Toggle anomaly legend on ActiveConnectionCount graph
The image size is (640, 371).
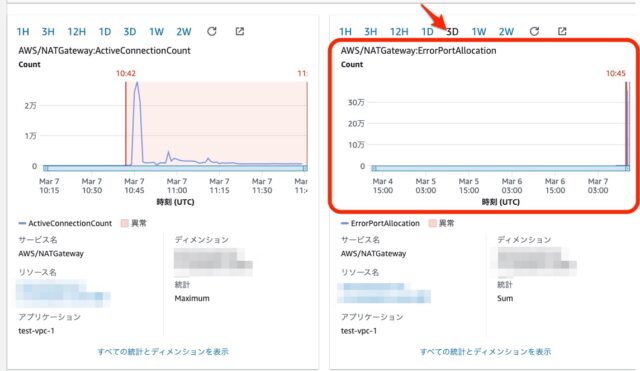pyautogui.click(x=134, y=223)
